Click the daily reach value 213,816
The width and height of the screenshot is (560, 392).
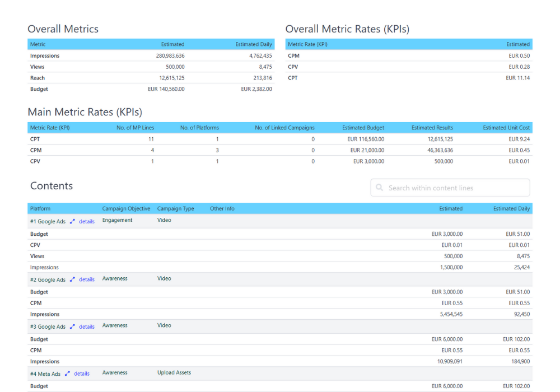[x=263, y=78]
